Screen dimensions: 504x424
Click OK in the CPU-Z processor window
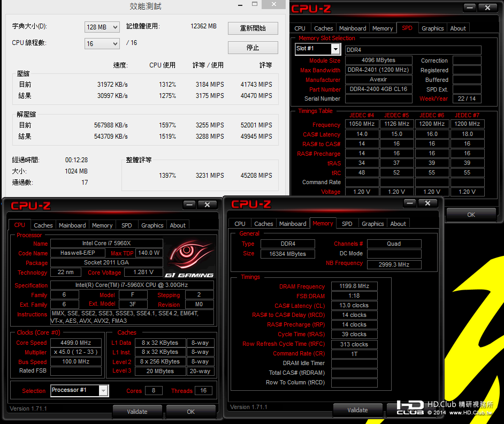point(191,412)
